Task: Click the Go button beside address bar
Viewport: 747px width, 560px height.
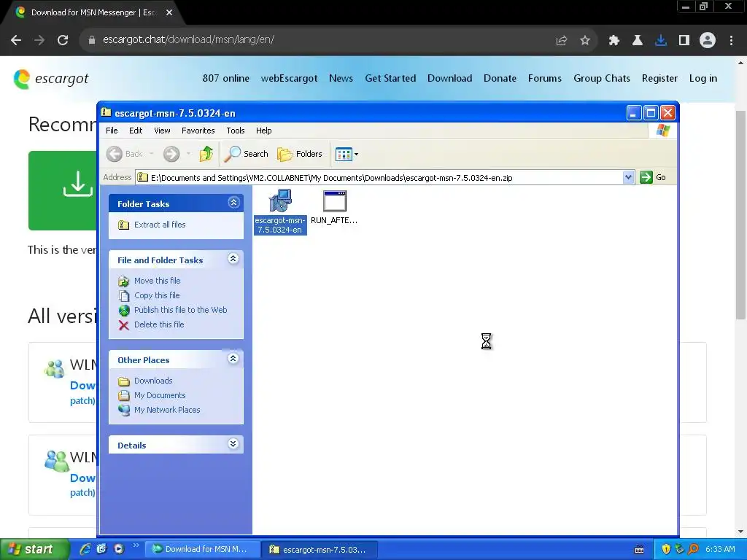Action: 653,177
